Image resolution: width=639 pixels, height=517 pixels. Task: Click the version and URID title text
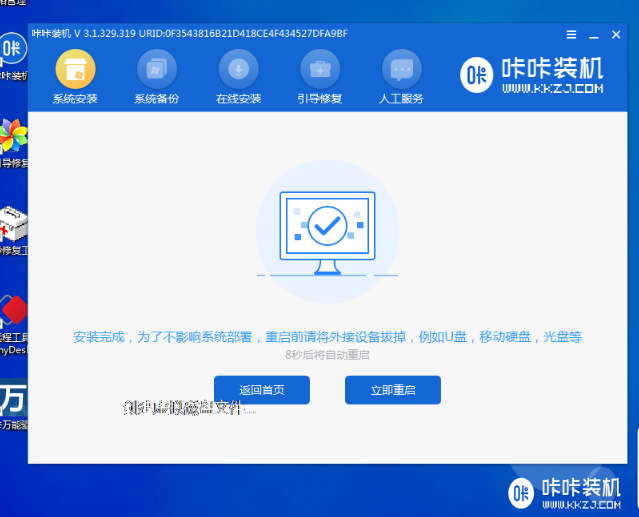(x=190, y=33)
